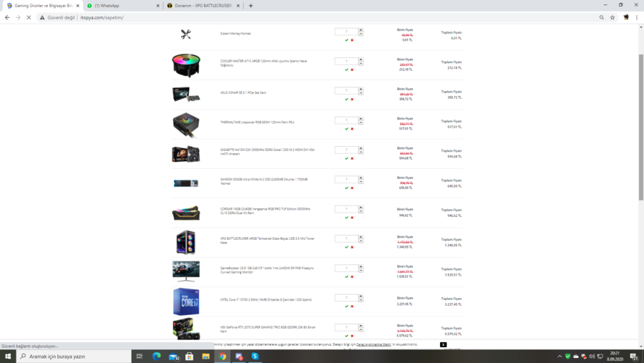
Task: Open MSI GeForce RTX 2070 SUPER product link
Action: tap(268, 329)
